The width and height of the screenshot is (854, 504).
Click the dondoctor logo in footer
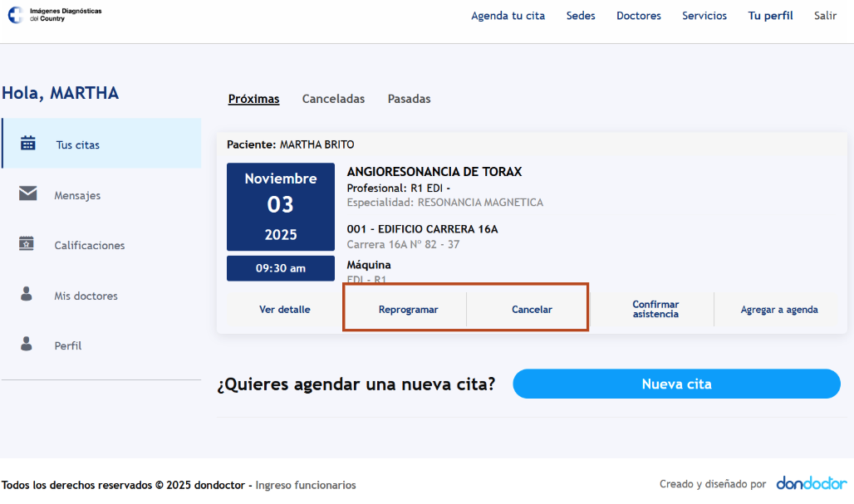(811, 483)
